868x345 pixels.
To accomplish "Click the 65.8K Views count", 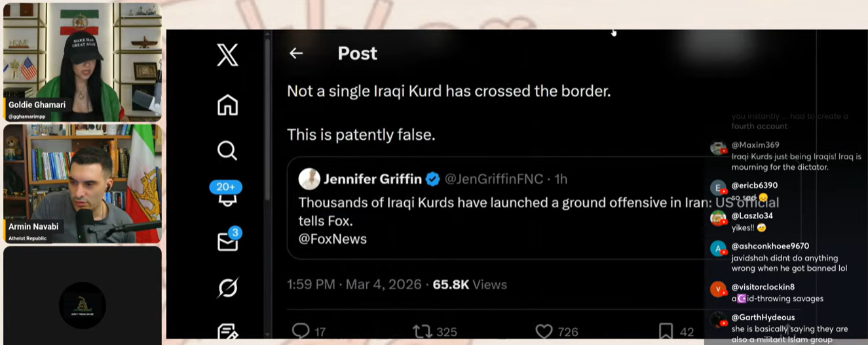I will (x=470, y=285).
